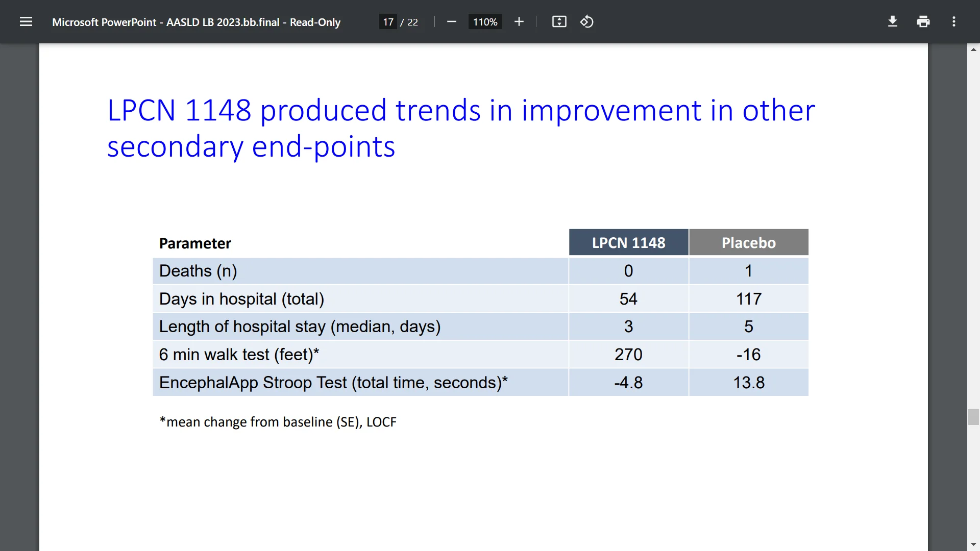Image resolution: width=980 pixels, height=551 pixels.
Task: Click the Placebo deaths value 1
Action: tap(749, 271)
